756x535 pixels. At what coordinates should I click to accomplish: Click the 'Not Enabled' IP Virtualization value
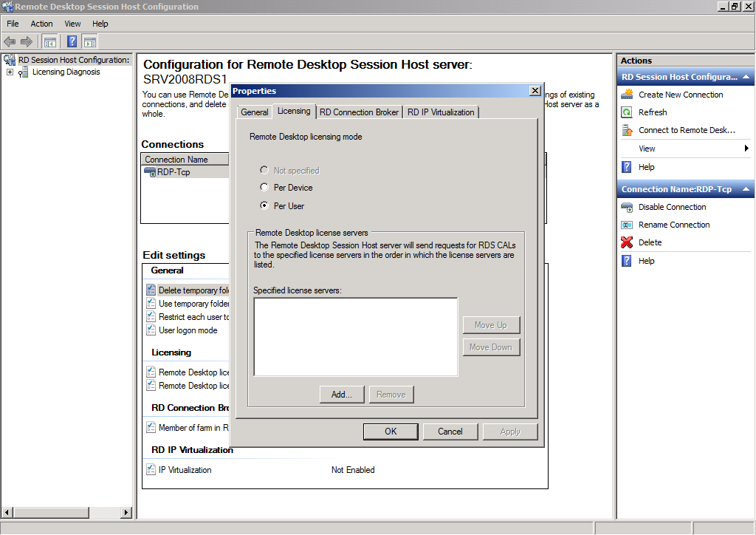353,470
